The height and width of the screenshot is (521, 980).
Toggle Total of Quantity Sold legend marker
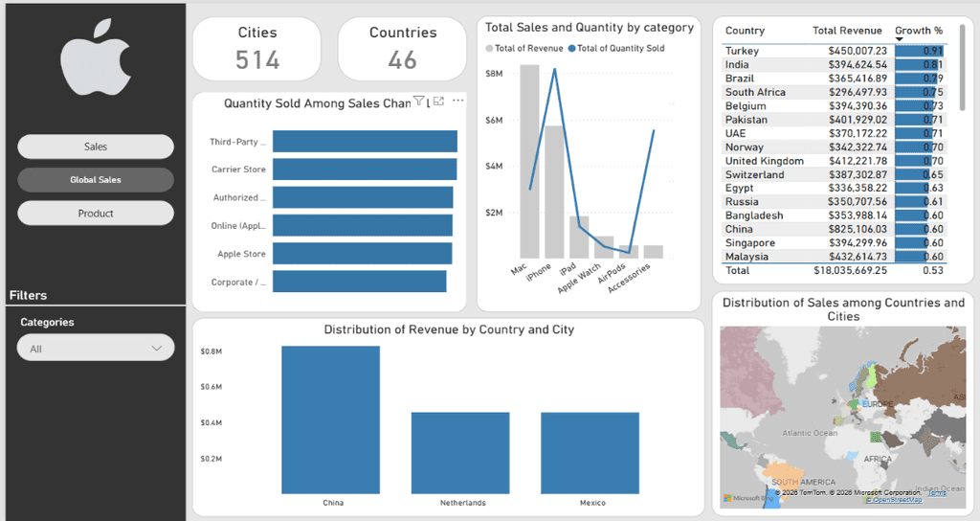[x=571, y=48]
